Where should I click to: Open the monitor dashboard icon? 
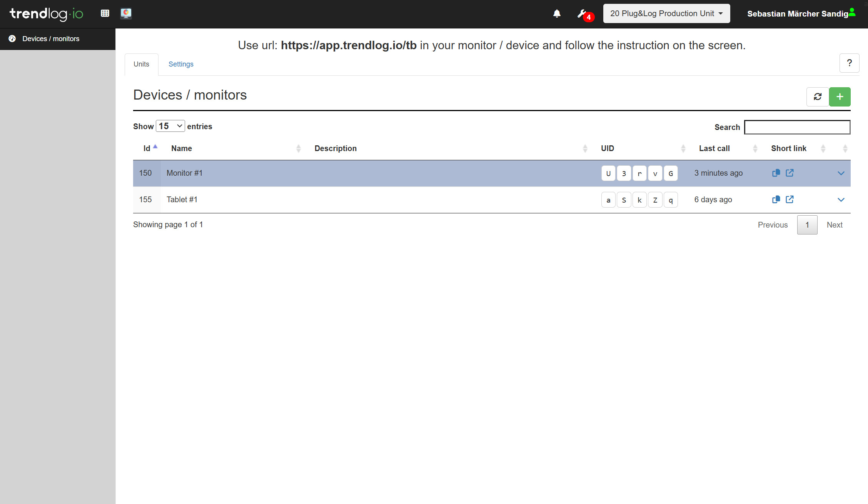126,13
